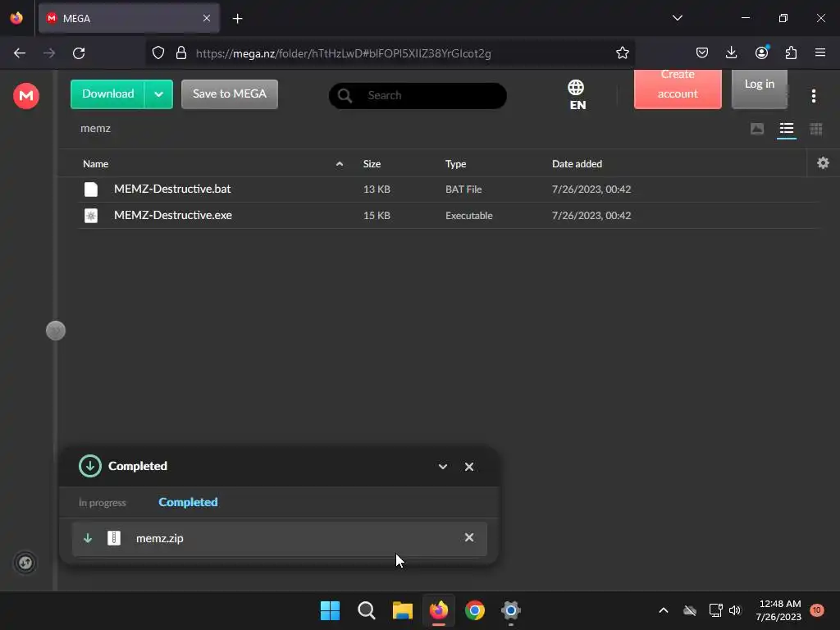This screenshot has height=630, width=840.
Task: Select MEMZ-Destructive.bat file row
Action: tap(449, 189)
